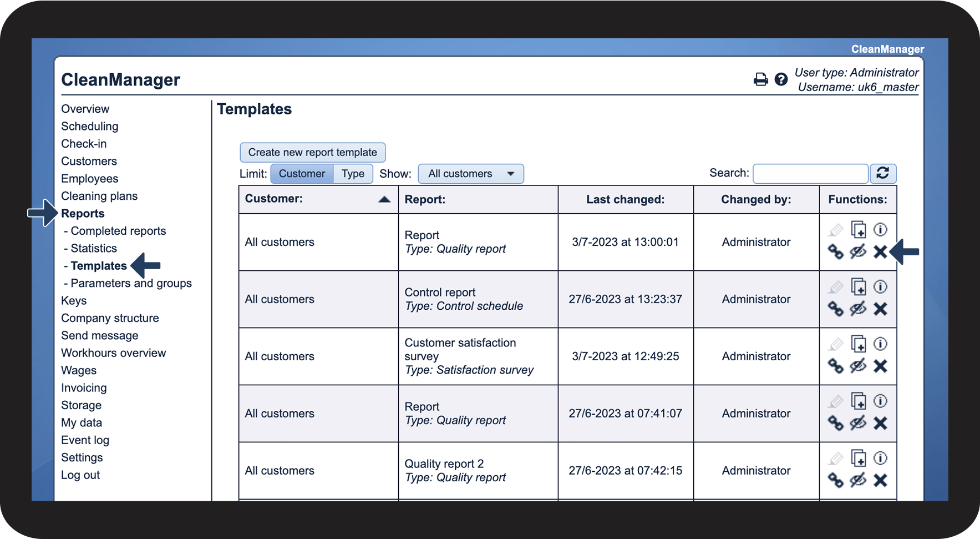The height and width of the screenshot is (539, 980).
Task: Click into the Search input field
Action: tap(810, 174)
